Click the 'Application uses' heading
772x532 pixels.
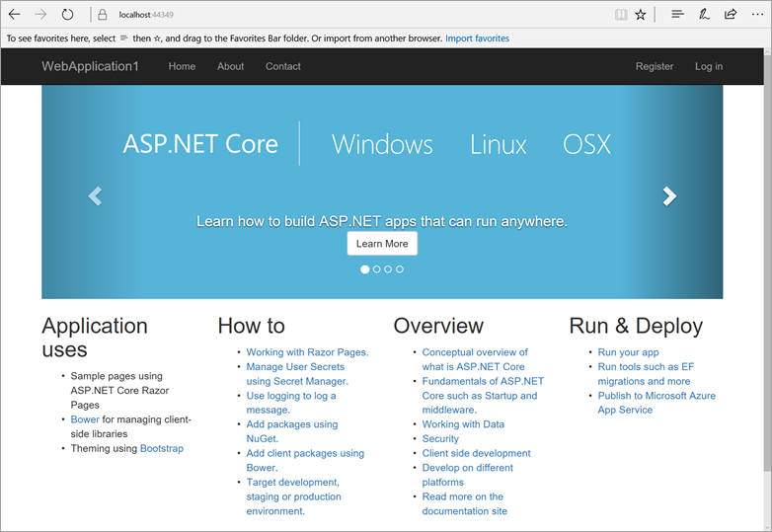click(x=95, y=338)
